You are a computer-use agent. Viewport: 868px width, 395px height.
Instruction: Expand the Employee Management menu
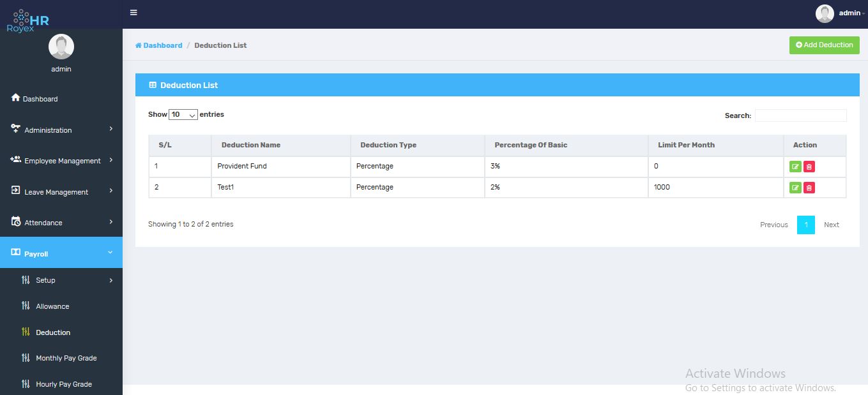coord(61,161)
